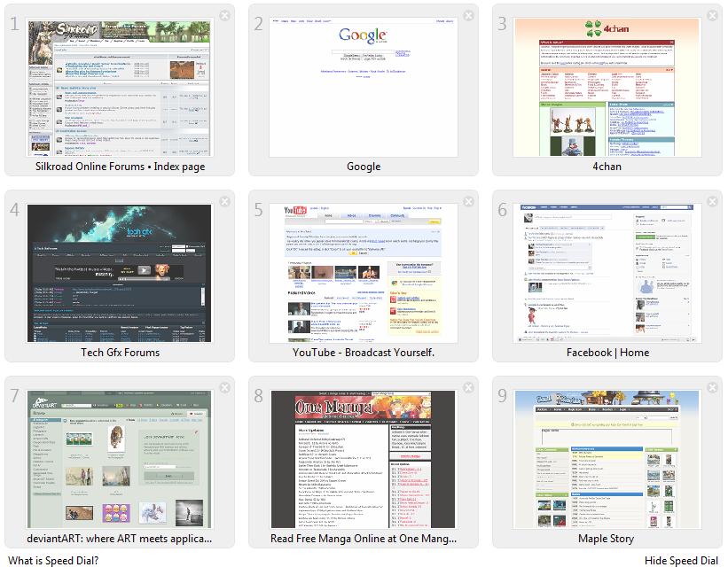728x575 pixels.
Task: Open the 4chan page thumbnail
Action: coord(607,89)
